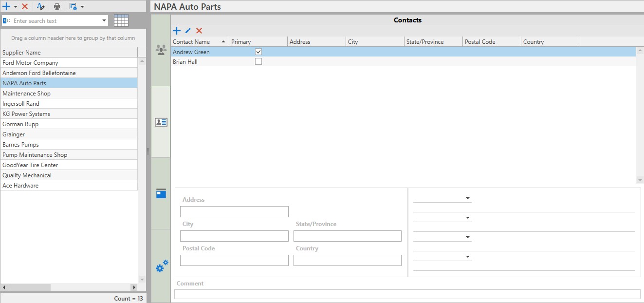Click the Count = 13 summary text
644x303 pixels.
pos(129,298)
